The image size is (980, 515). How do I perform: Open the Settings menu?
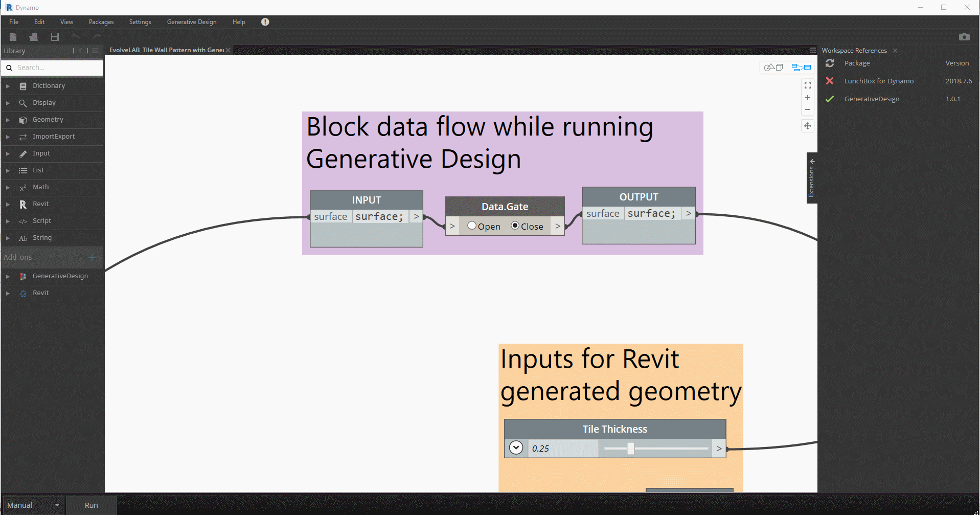click(x=140, y=22)
